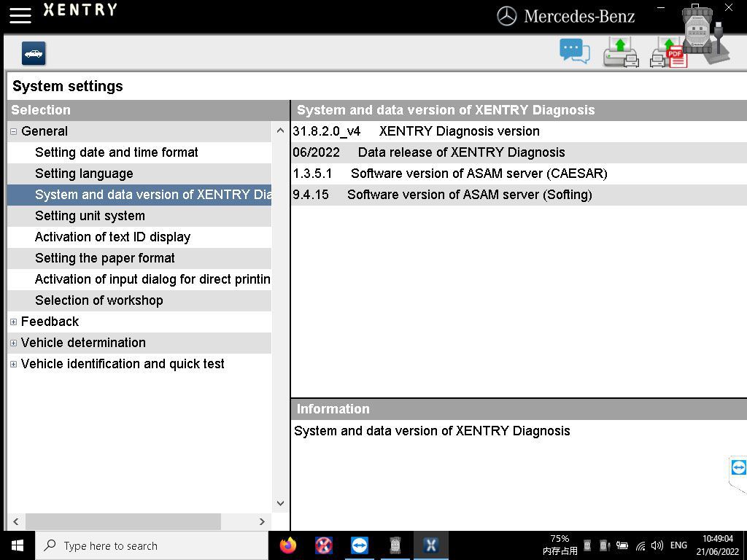
Task: Expand the Vehicle determination node
Action: (13, 343)
